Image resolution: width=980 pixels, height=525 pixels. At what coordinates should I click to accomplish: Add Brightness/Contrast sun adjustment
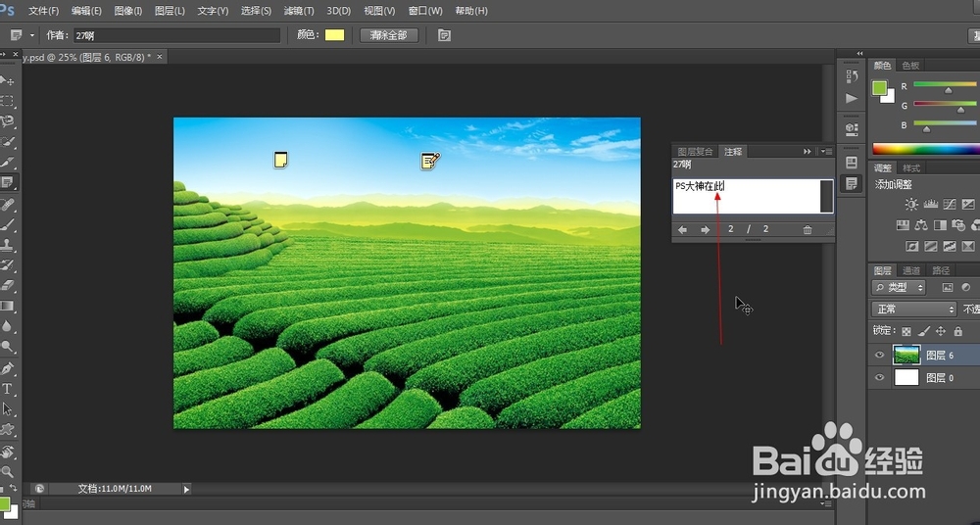(x=911, y=204)
